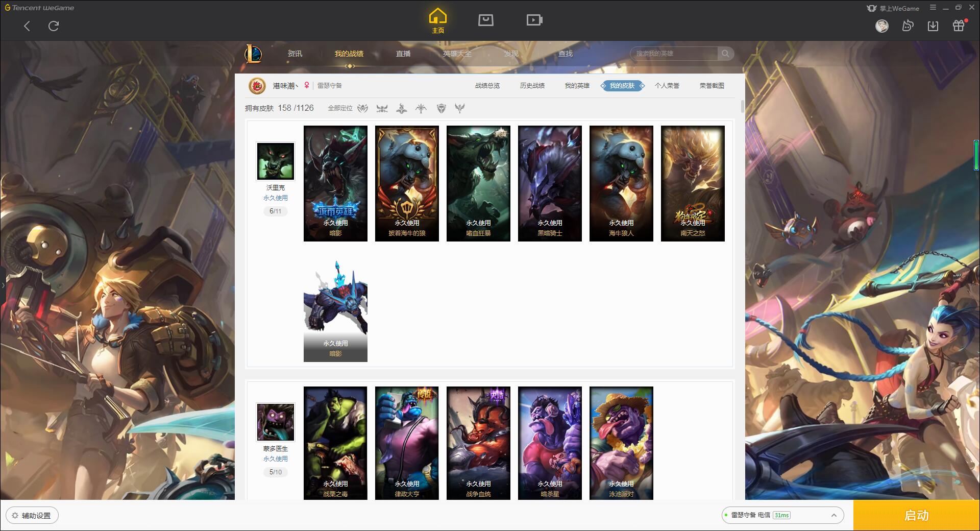Viewport: 980px width, 531px height.
Task: Filter skins by first role icon
Action: point(362,108)
